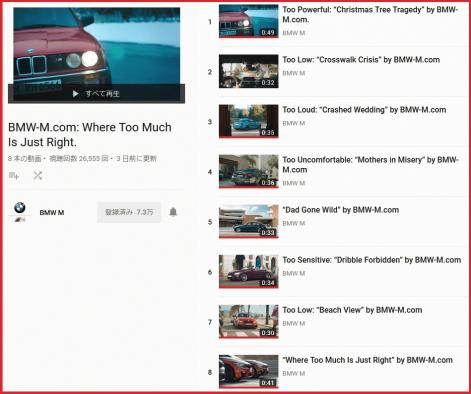Click the 0:36 duration badge
Viewport: 471px width, 394px height.
(x=268, y=182)
